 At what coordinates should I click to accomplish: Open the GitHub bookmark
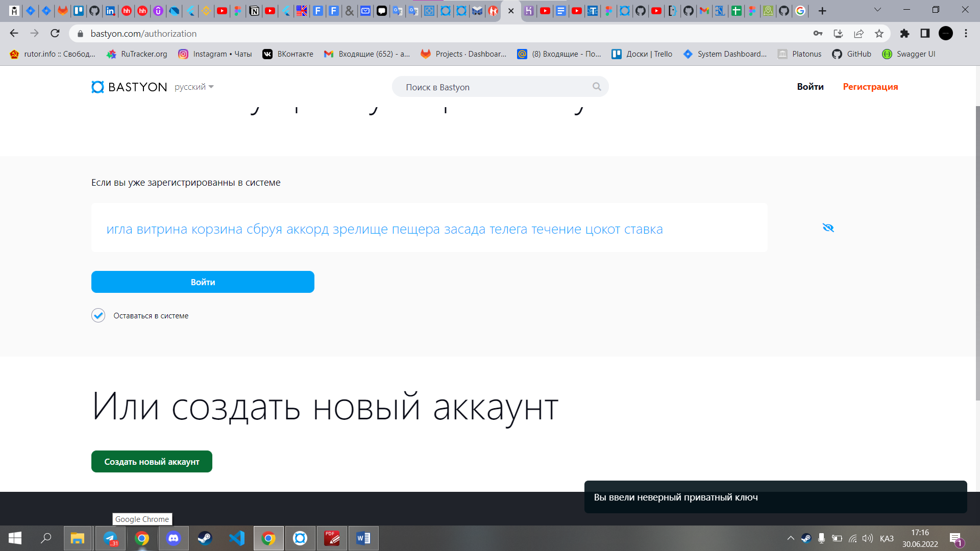pos(851,54)
